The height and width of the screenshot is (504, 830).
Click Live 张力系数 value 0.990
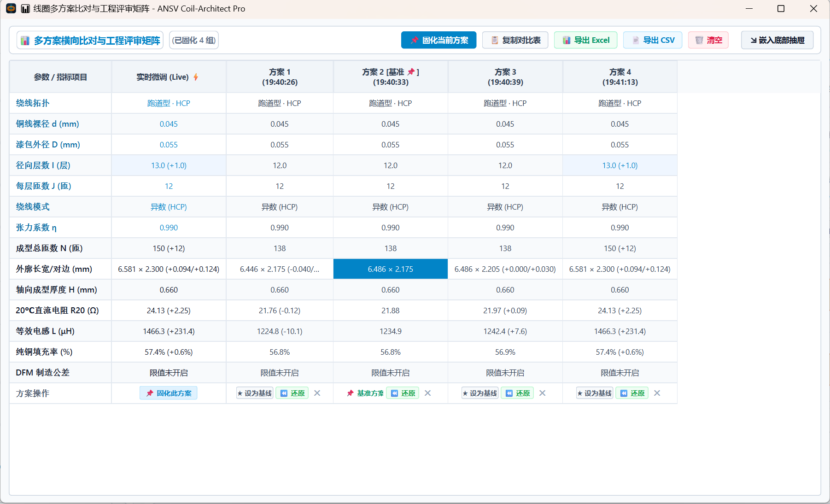click(x=169, y=228)
